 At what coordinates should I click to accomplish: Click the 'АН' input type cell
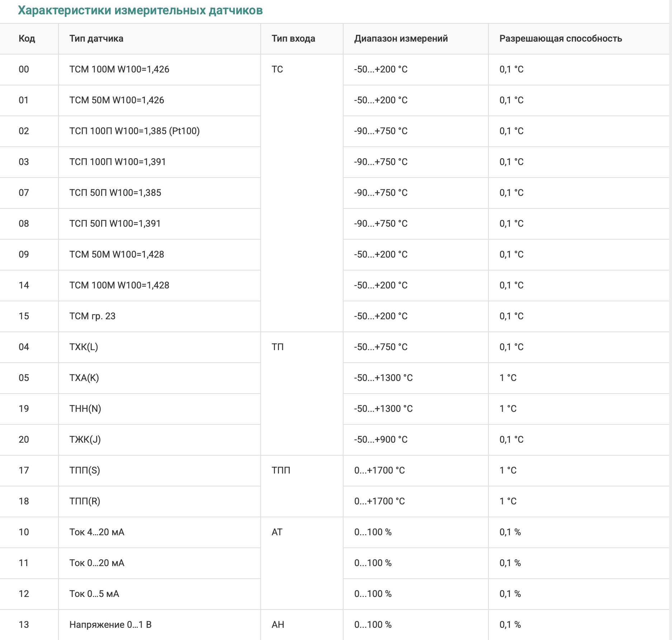click(x=278, y=625)
